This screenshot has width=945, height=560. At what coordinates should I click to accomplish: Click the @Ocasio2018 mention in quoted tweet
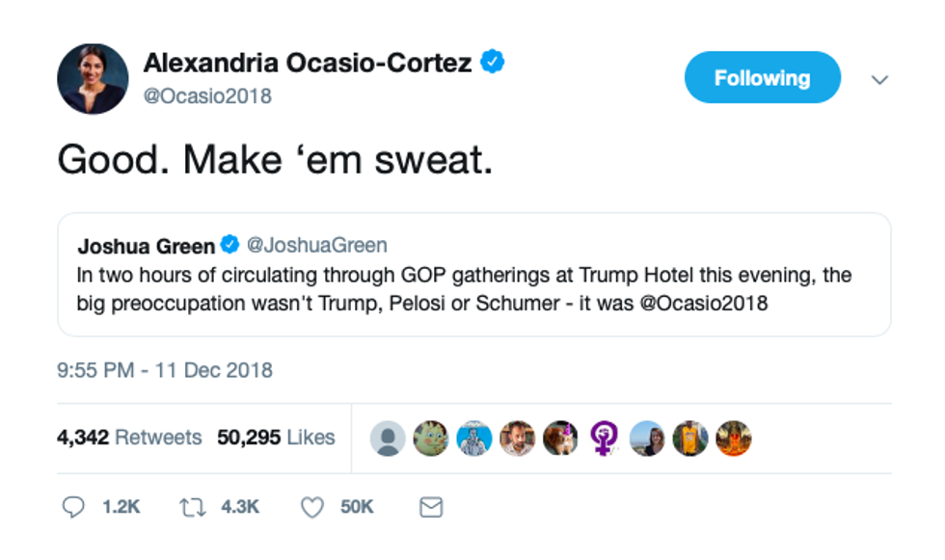[706, 302]
